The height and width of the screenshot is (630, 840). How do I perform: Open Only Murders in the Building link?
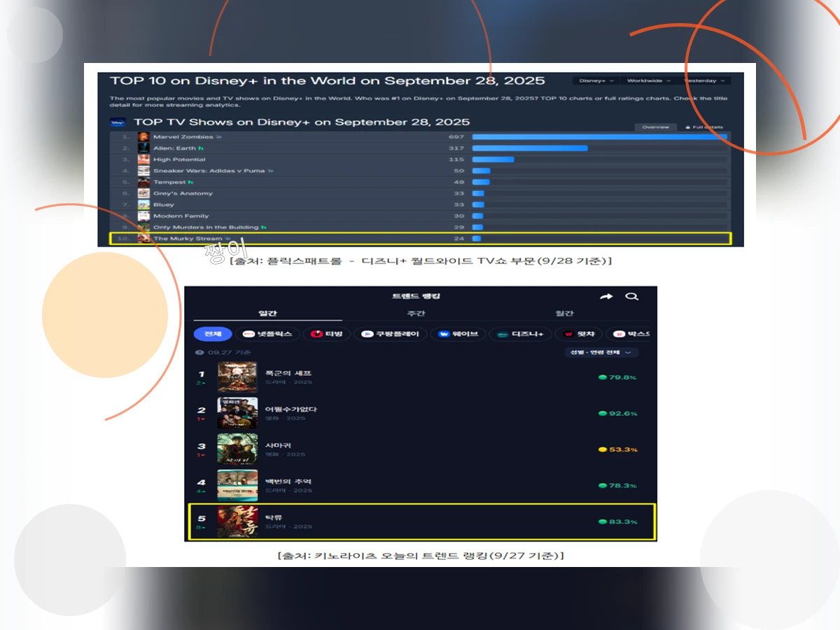[x=206, y=227]
